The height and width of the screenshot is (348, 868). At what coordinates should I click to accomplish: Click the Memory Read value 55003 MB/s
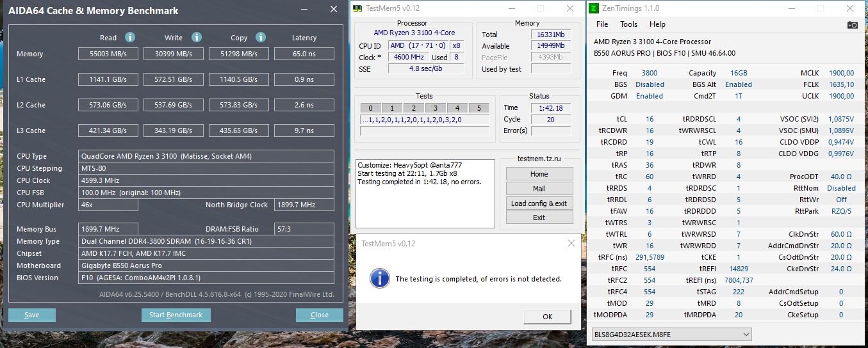coord(108,54)
